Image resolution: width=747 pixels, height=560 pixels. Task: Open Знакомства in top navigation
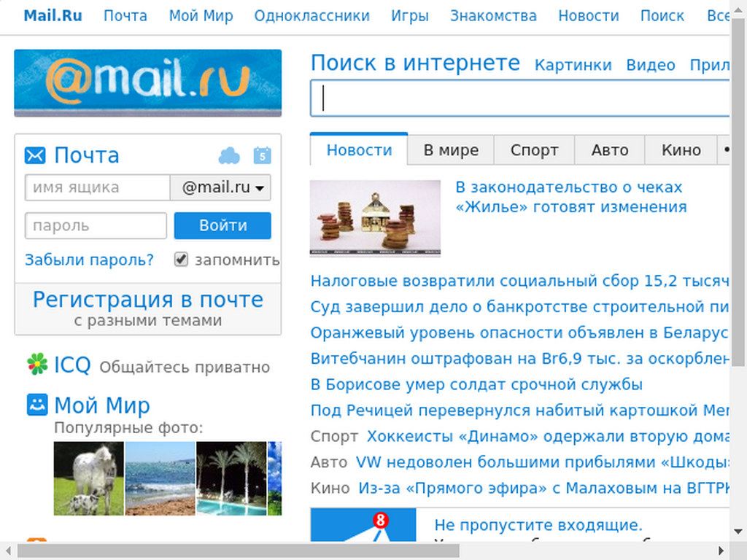(x=494, y=16)
